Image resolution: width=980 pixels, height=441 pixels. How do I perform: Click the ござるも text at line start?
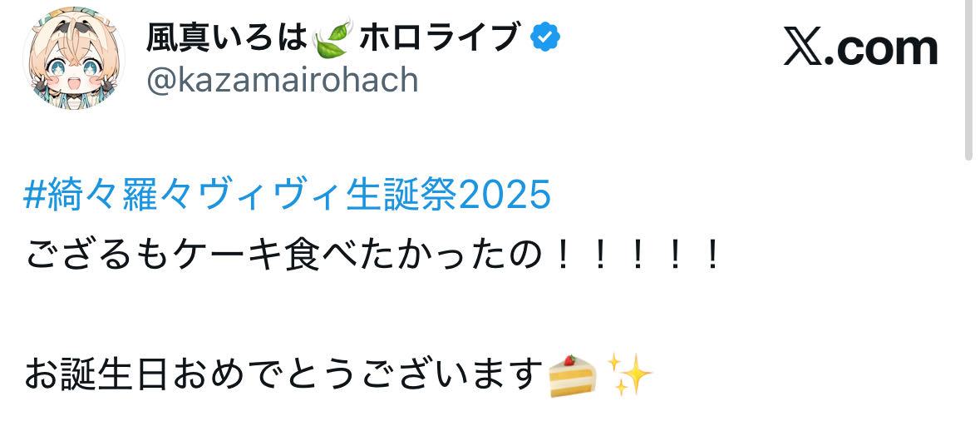point(100,255)
